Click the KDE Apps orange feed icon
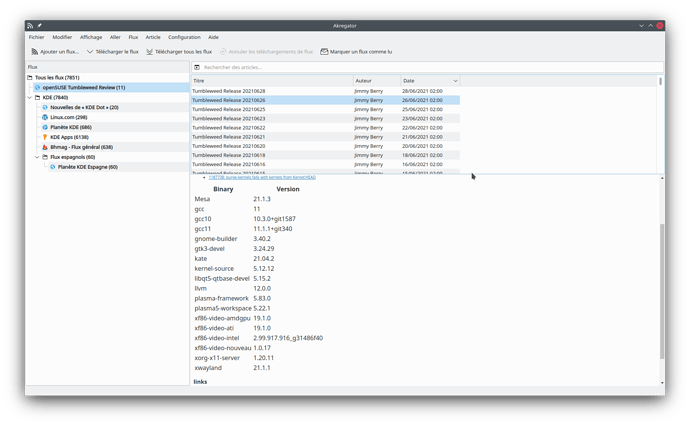 (45, 137)
